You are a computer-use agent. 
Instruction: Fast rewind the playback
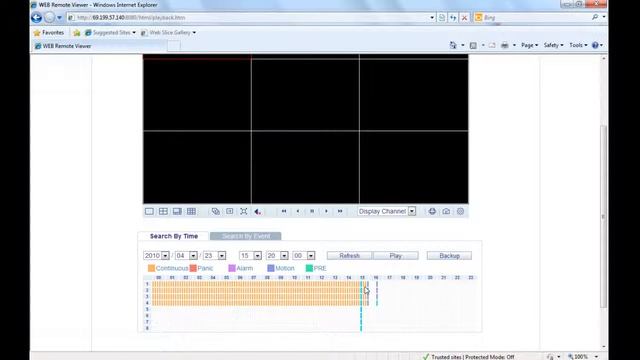pos(284,211)
